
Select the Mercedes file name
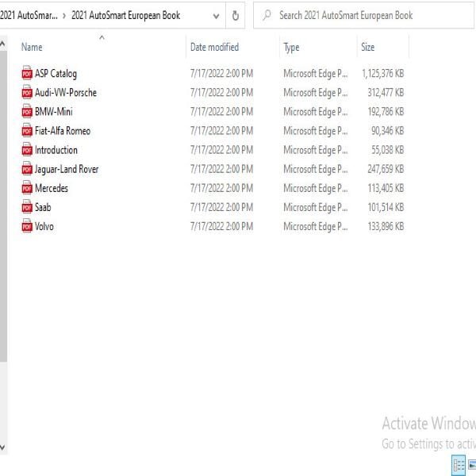[52, 188]
